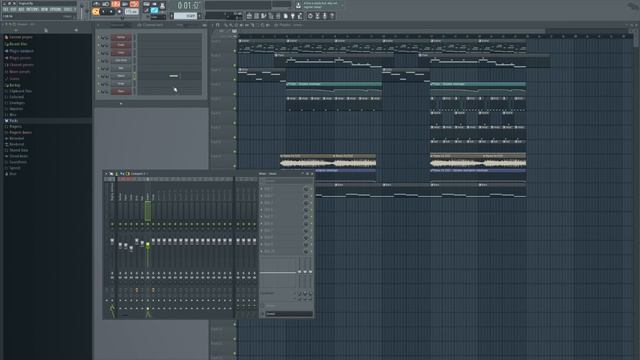Click the Play button in transport

point(103,12)
